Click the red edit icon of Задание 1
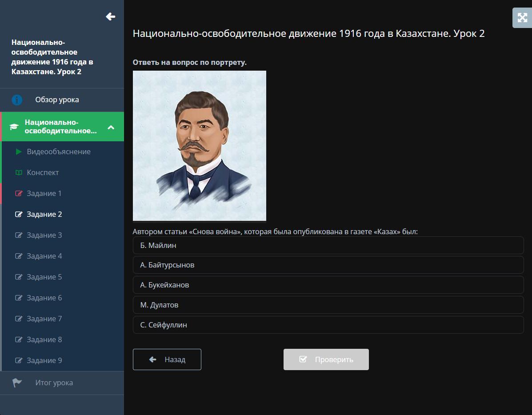 (x=19, y=194)
